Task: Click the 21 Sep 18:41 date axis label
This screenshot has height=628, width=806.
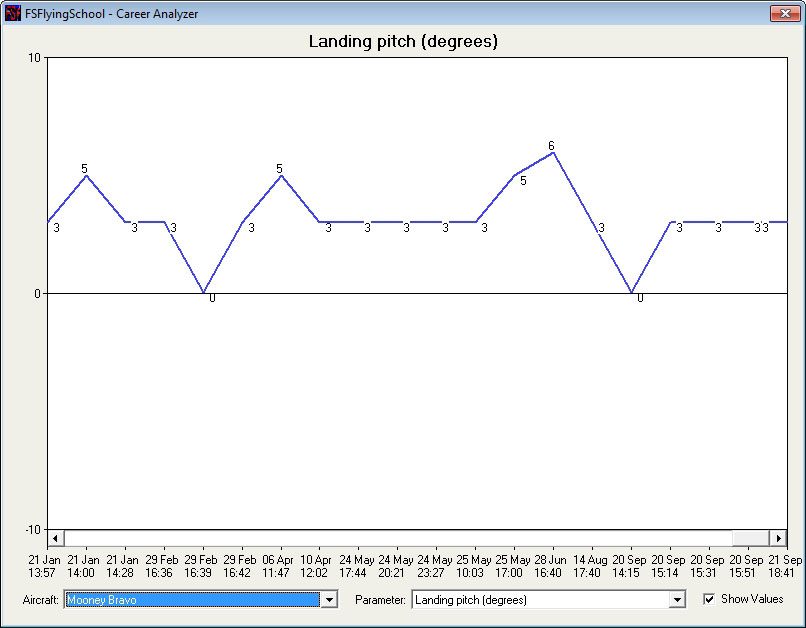Action: (x=783, y=566)
